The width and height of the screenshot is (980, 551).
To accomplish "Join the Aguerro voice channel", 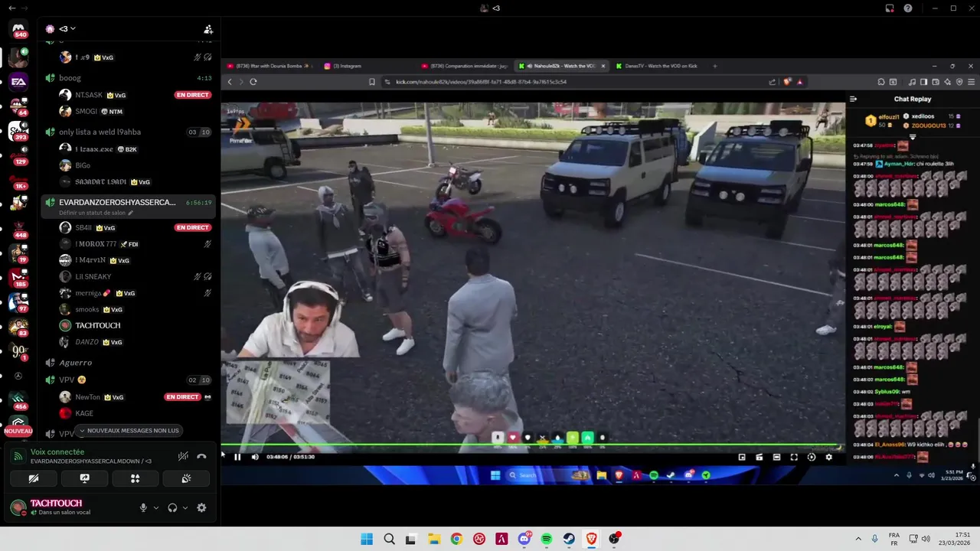I will (128, 363).
